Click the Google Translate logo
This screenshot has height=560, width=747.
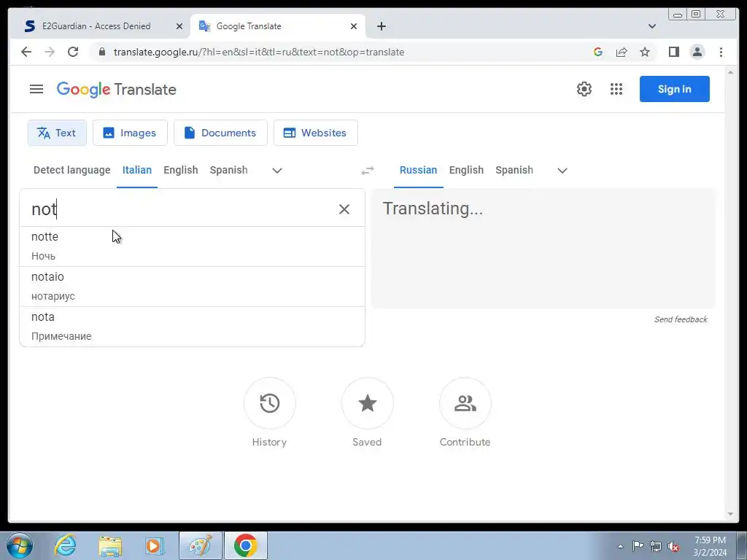[117, 90]
